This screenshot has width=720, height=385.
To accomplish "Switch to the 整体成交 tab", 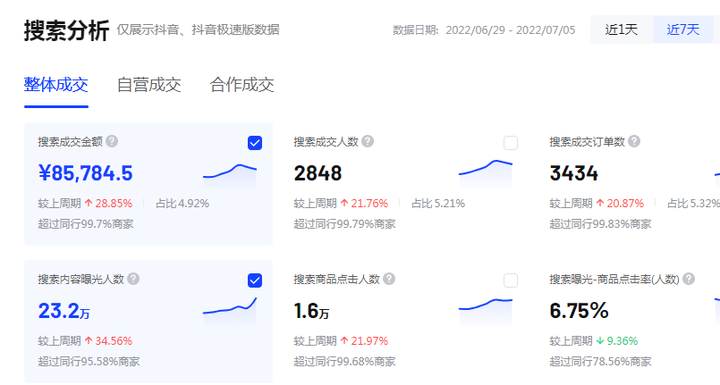I will pos(56,85).
